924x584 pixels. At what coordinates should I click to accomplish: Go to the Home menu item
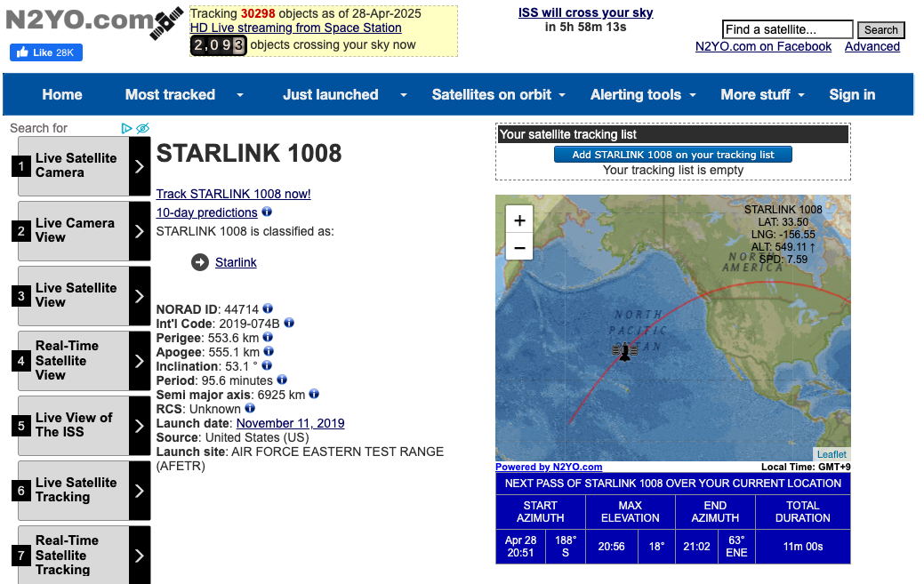(x=62, y=94)
